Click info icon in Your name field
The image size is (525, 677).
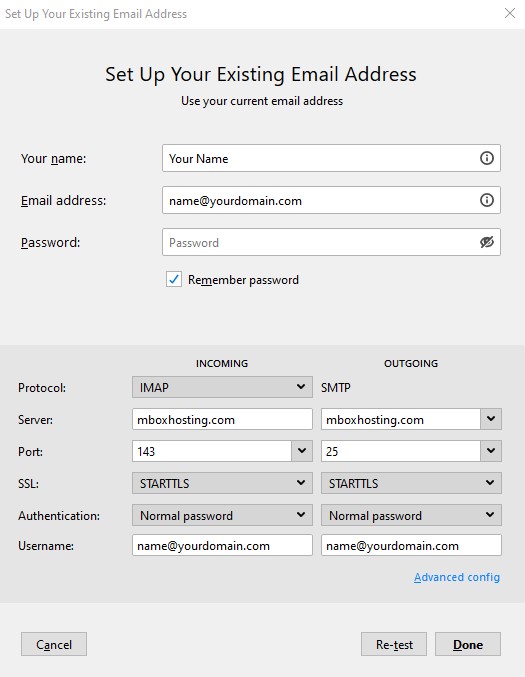pyautogui.click(x=487, y=158)
